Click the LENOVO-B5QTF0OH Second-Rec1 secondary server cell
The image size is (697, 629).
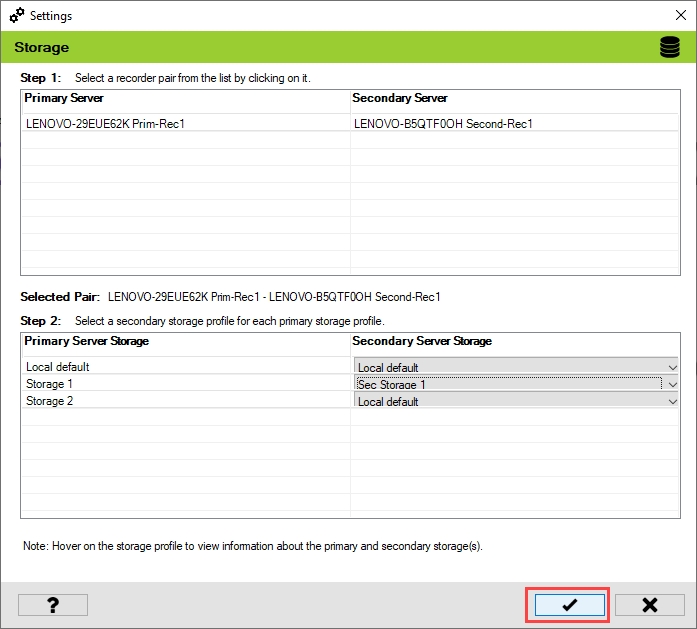[x=443, y=124]
